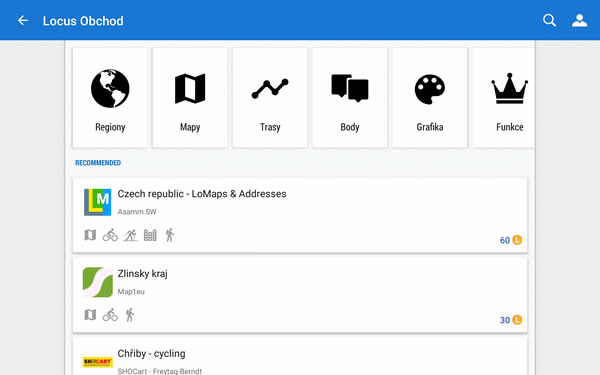The image size is (600, 375).
Task: Open Czech republic - LoMaps & Addresses title
Action: tap(202, 194)
